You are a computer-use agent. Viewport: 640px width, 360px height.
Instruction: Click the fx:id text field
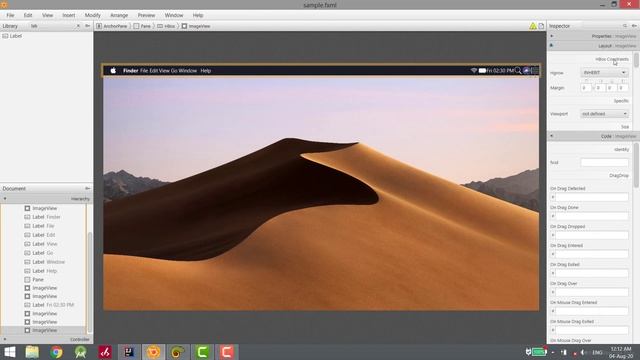[x=604, y=162]
